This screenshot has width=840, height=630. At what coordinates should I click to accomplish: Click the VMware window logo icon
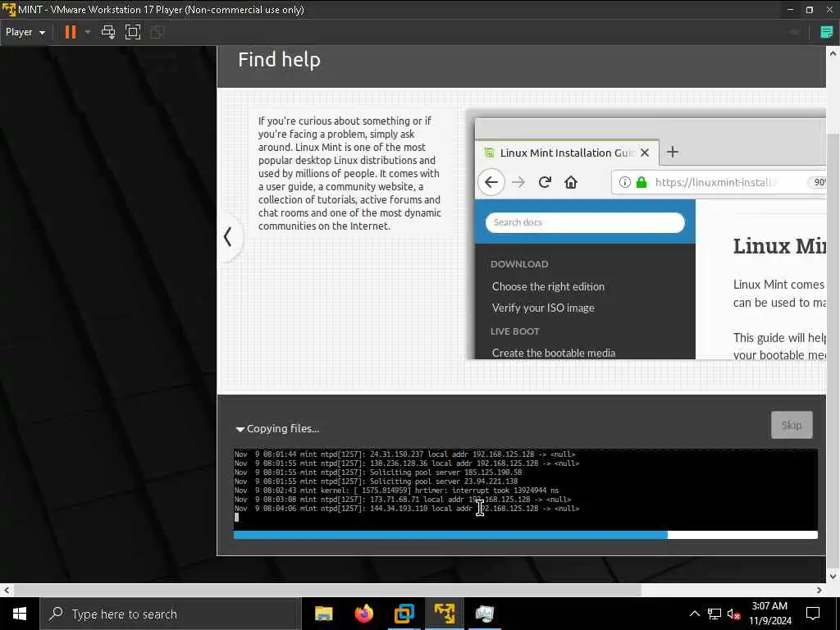click(x=8, y=9)
